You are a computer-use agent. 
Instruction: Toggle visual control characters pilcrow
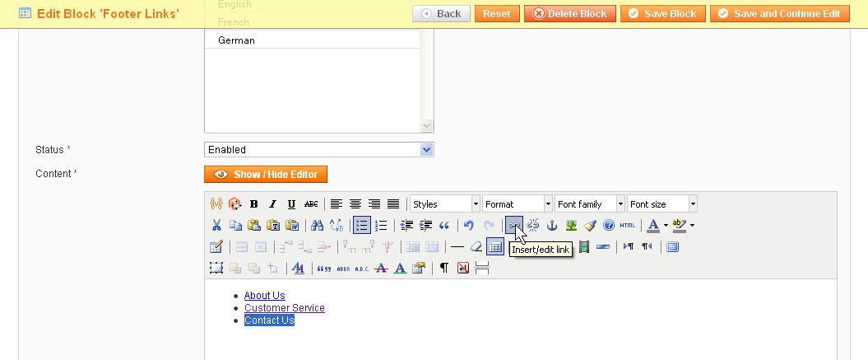pos(444,268)
